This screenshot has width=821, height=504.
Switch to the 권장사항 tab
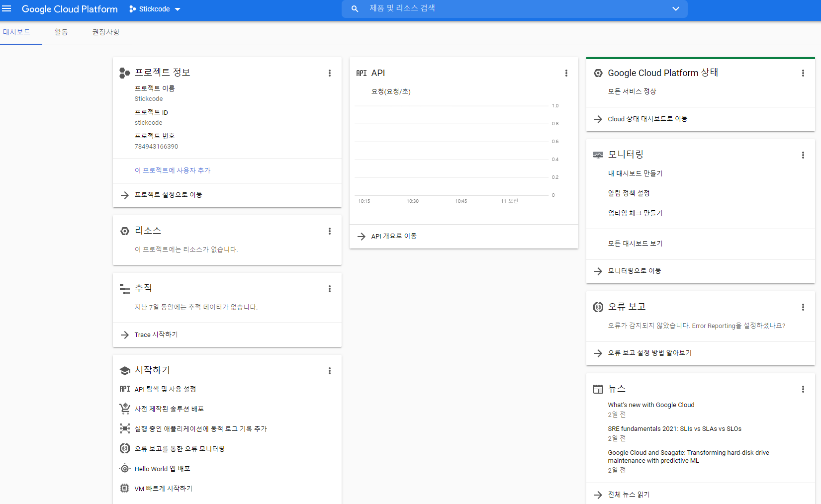click(106, 32)
